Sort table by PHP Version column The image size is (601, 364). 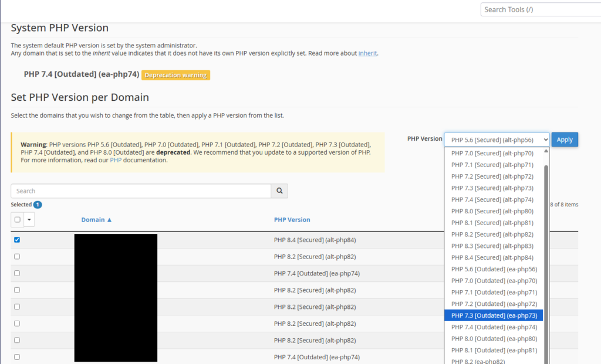(x=292, y=220)
